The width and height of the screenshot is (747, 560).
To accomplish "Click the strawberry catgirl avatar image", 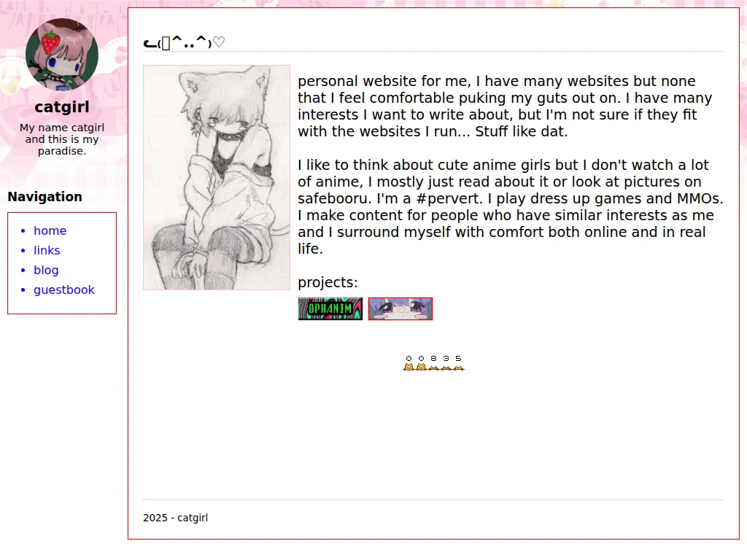I will coord(62,54).
